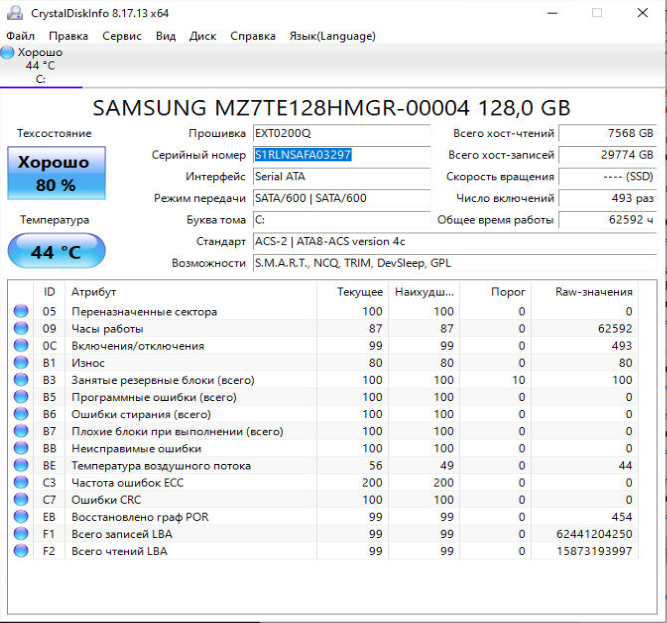Click status orb for Занятые резервные блоки row
Viewport: 667px width, 623px height.
pos(21,380)
